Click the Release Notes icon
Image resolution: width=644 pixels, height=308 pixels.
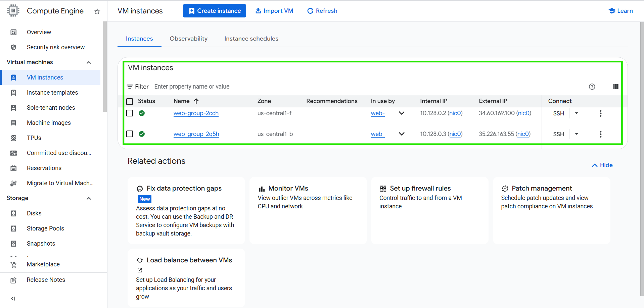13,280
